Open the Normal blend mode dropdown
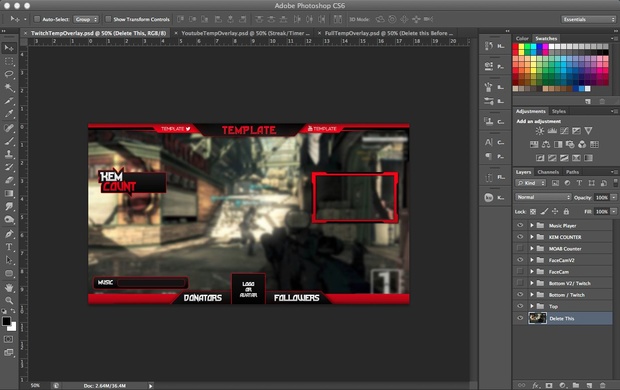The image size is (620, 390). (543, 197)
